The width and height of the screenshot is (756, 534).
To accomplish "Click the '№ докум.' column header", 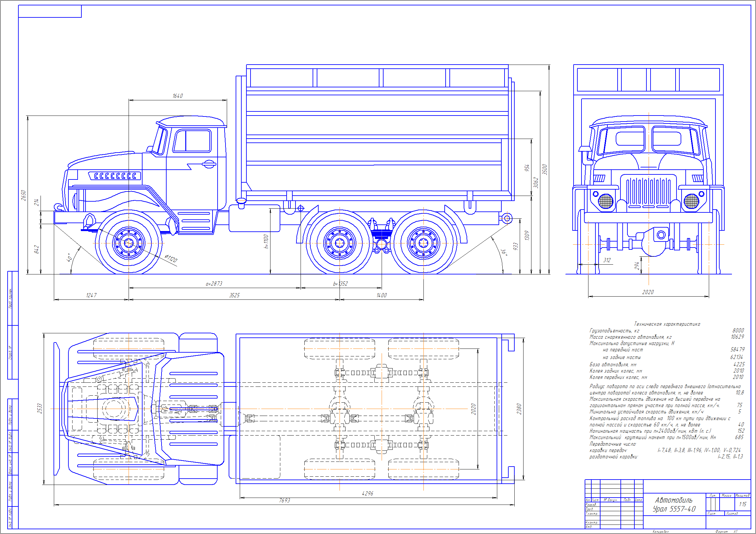I will pos(610,500).
